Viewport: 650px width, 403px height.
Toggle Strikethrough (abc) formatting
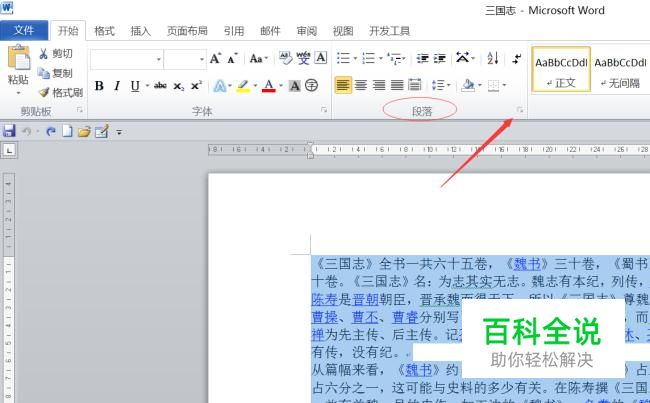point(160,86)
